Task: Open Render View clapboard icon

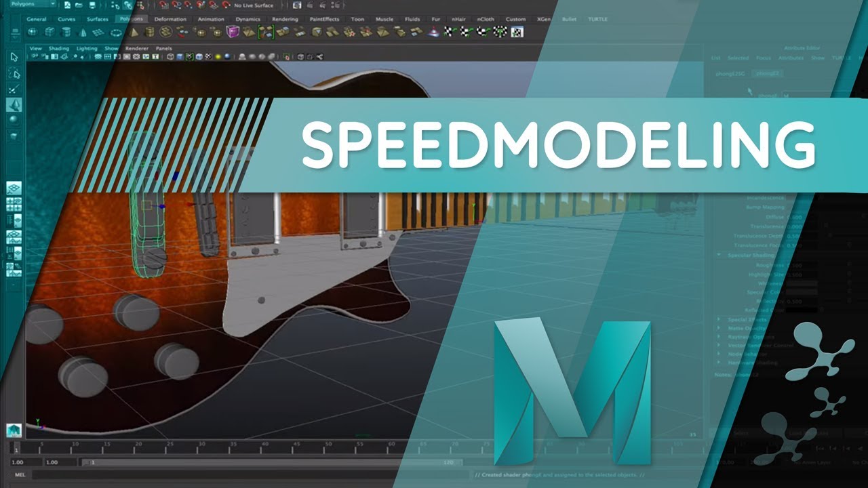Action: click(298, 5)
